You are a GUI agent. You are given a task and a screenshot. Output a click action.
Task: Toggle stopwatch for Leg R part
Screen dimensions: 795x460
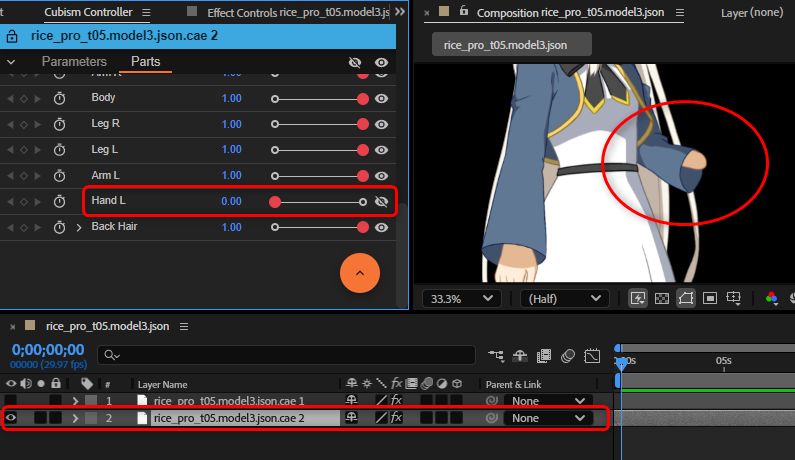pyautogui.click(x=59, y=124)
